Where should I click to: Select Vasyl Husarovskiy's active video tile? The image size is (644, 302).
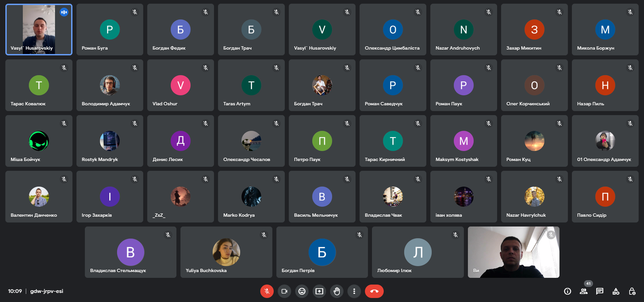pyautogui.click(x=39, y=30)
